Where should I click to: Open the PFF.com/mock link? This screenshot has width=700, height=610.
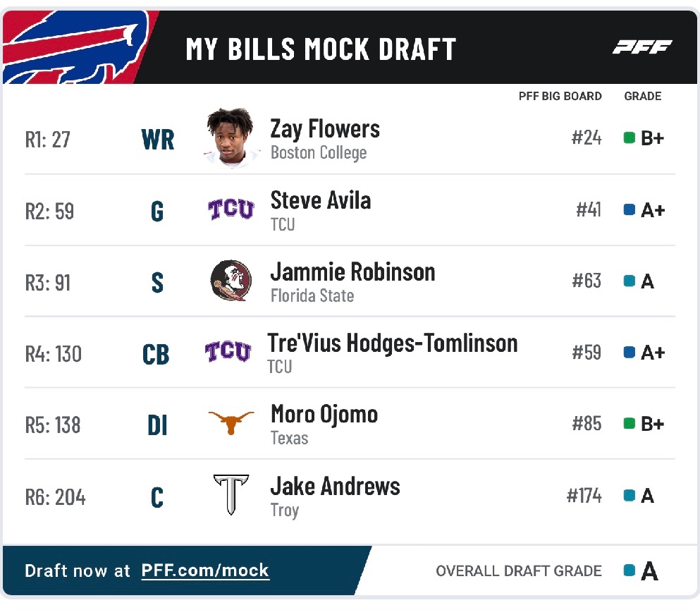pyautogui.click(x=205, y=571)
